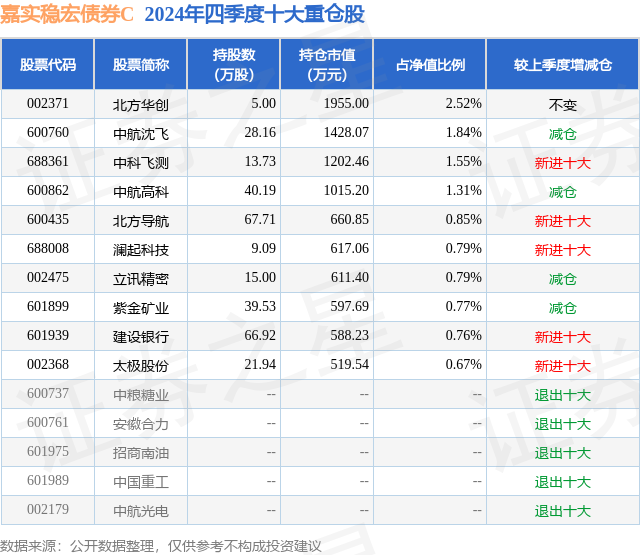Click the 占净值比例 column header
The width and height of the screenshot is (640, 555).
coord(430,64)
